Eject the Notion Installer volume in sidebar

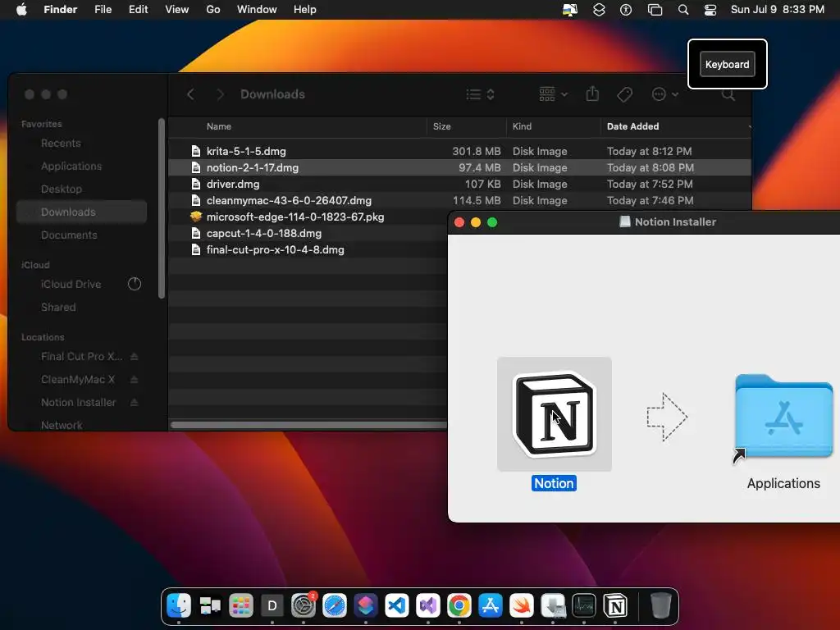pyautogui.click(x=134, y=402)
